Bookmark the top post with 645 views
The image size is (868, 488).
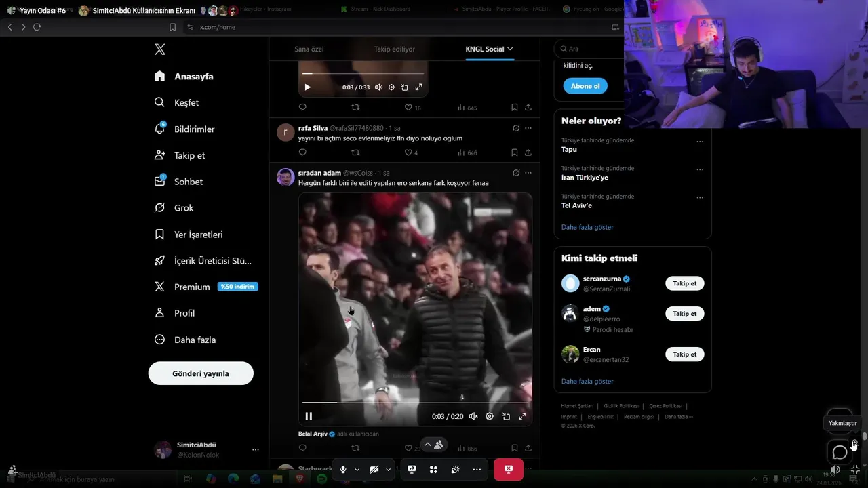[x=515, y=107]
